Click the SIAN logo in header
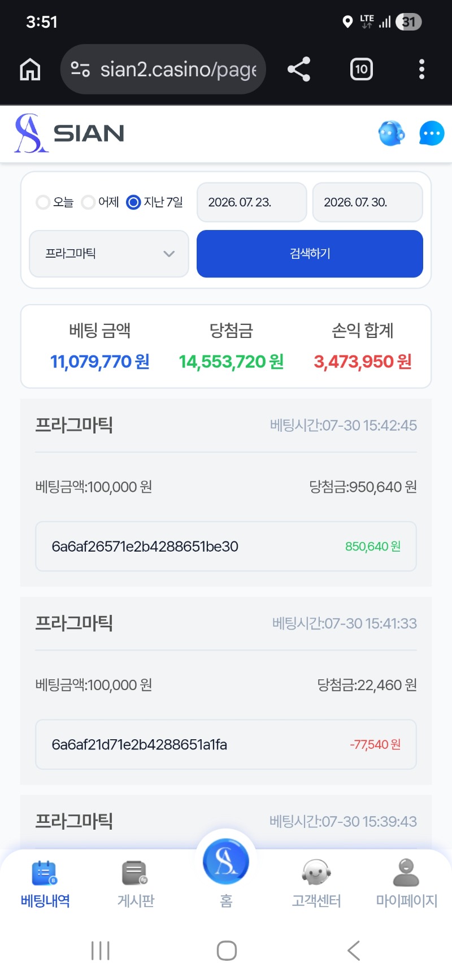This screenshot has width=452, height=980. pos(69,133)
